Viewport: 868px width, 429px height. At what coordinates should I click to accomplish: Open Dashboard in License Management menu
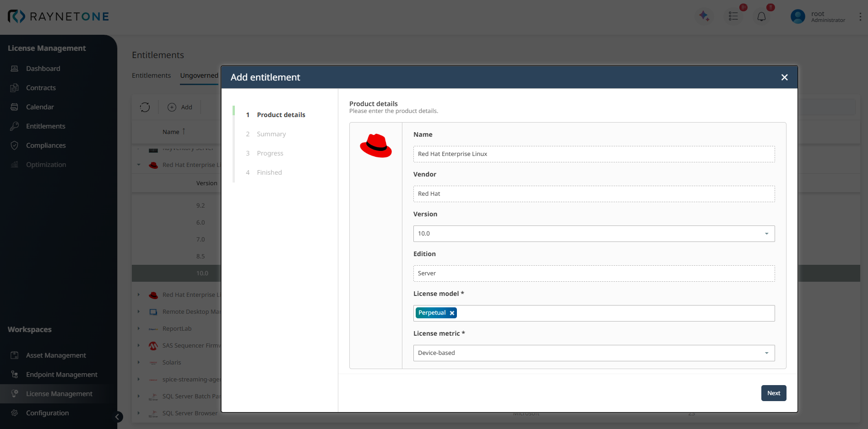tap(43, 69)
